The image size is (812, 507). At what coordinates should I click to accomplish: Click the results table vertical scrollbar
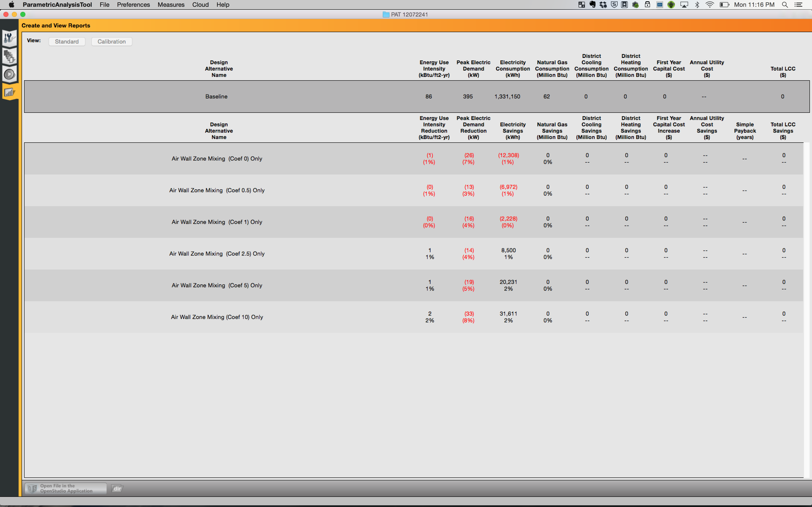click(806, 310)
